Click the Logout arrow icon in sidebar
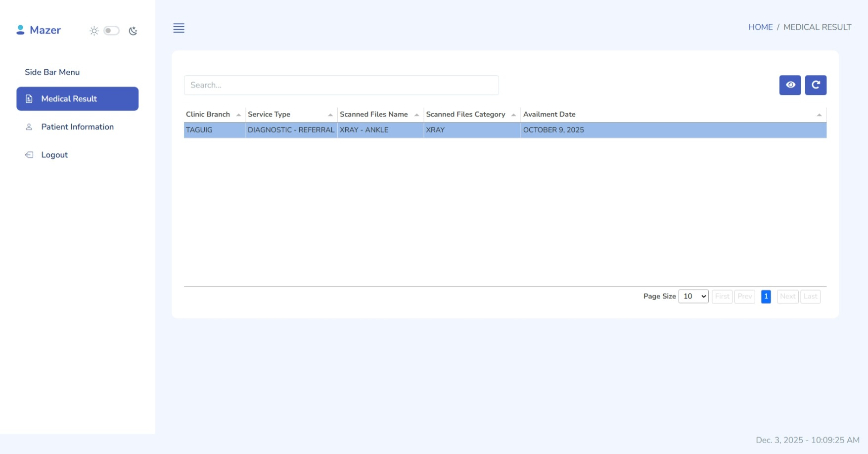 pos(29,155)
